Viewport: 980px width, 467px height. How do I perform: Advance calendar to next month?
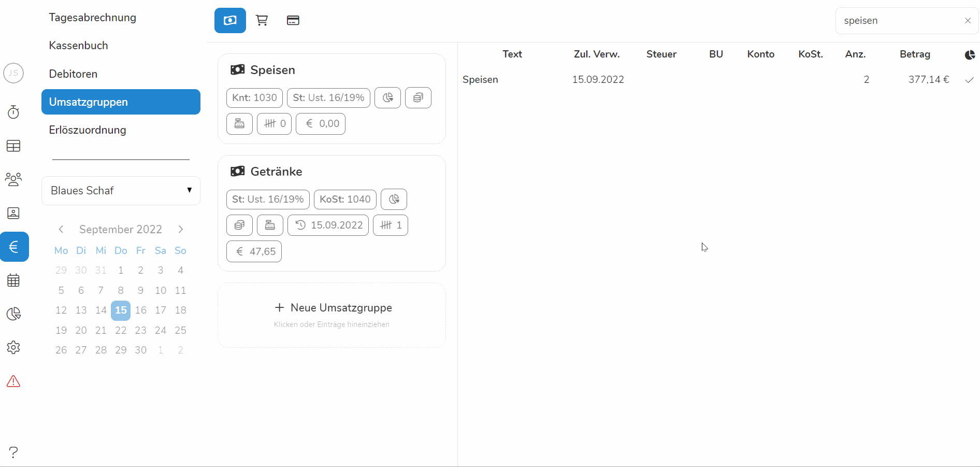click(x=180, y=229)
